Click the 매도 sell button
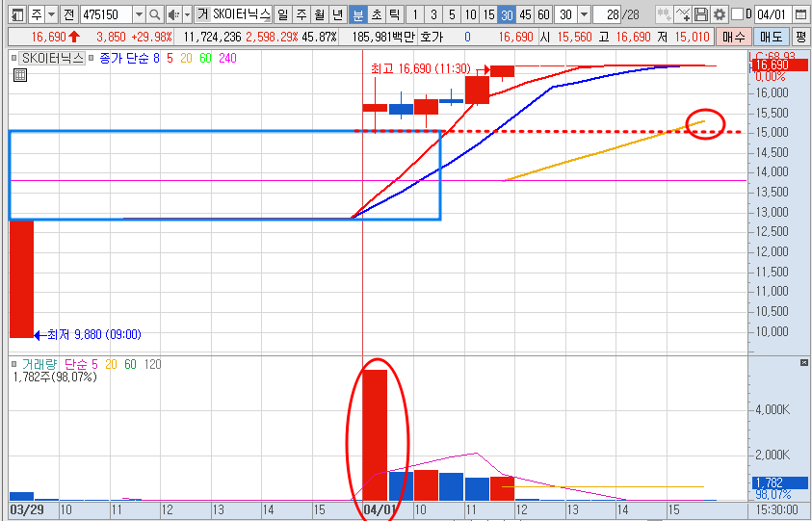Screen dimensions: 812x521 tap(772, 37)
